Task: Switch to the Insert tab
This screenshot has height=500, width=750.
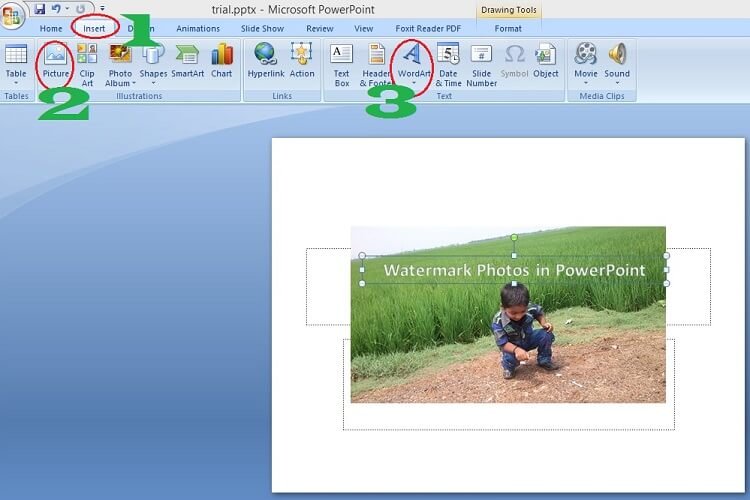Action: click(94, 29)
